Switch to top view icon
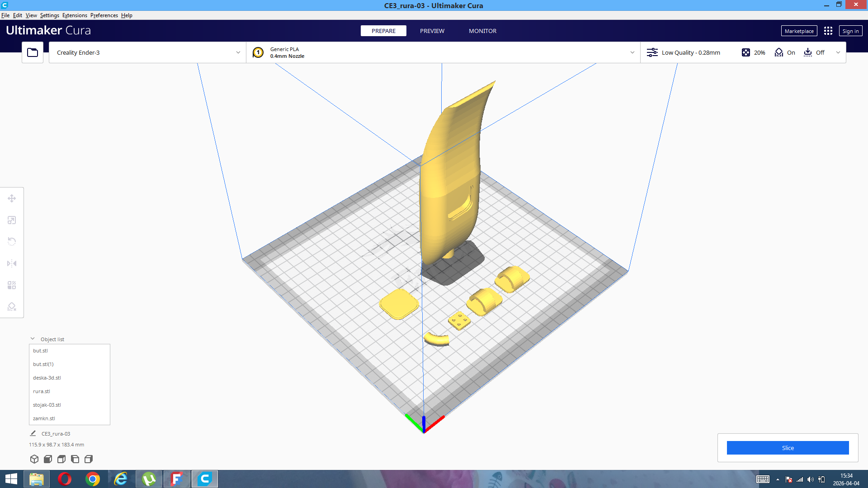The image size is (868, 488). [x=61, y=459]
